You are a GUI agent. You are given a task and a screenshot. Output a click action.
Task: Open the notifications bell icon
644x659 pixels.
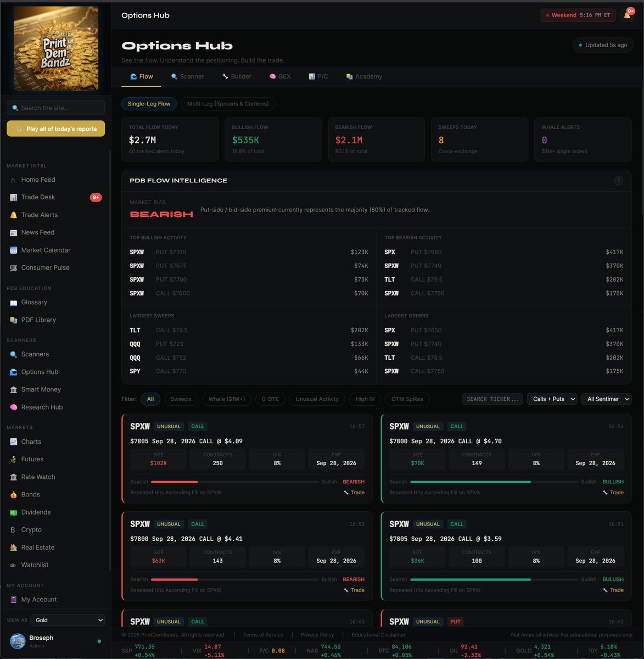pos(627,15)
